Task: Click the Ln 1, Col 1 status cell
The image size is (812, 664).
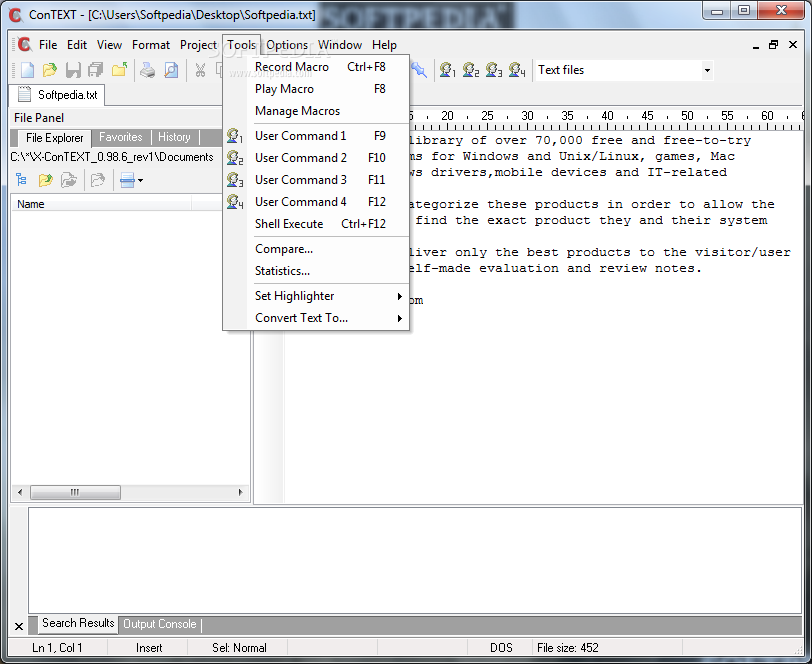Action: click(x=57, y=648)
